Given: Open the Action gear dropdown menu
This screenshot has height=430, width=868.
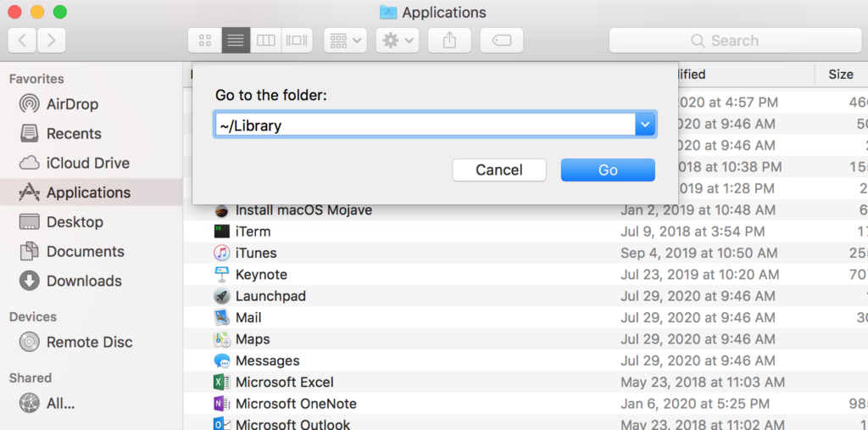Looking at the screenshot, I should [x=398, y=40].
